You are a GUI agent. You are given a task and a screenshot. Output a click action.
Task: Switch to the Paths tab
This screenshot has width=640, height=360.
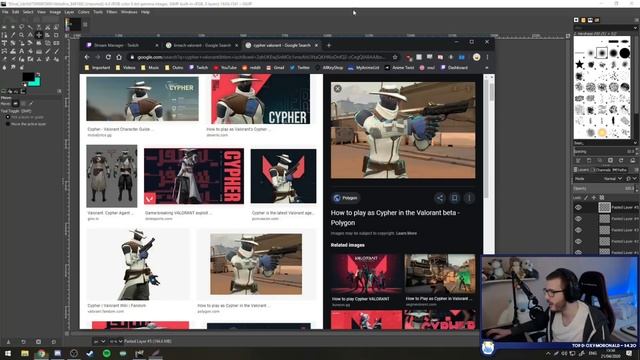coord(620,170)
